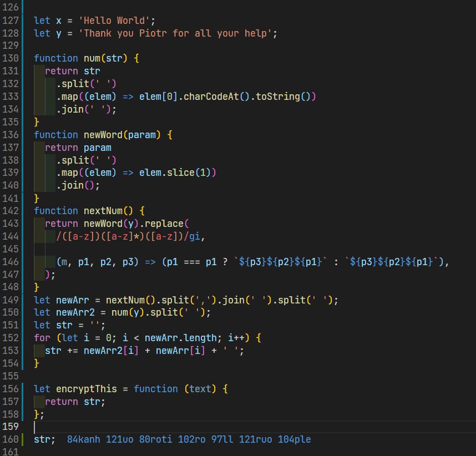
Task: Click the 'Thank you Piotr for all your help' string
Action: click(x=175, y=33)
